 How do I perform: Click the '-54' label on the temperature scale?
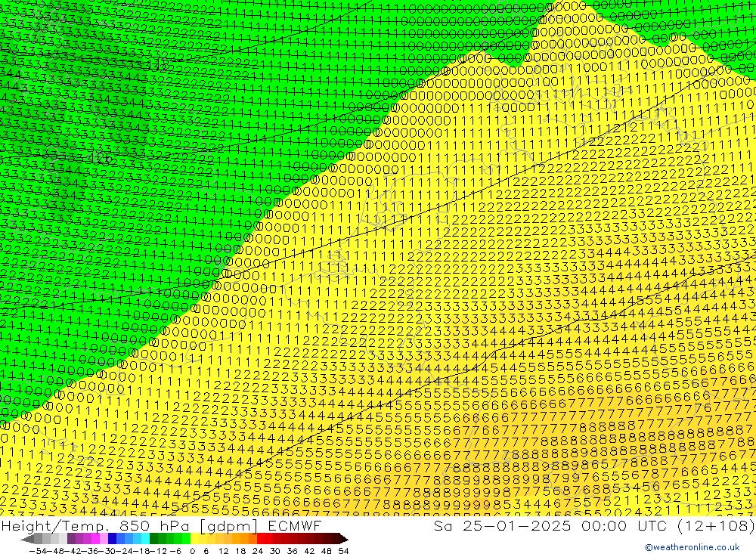[39, 551]
